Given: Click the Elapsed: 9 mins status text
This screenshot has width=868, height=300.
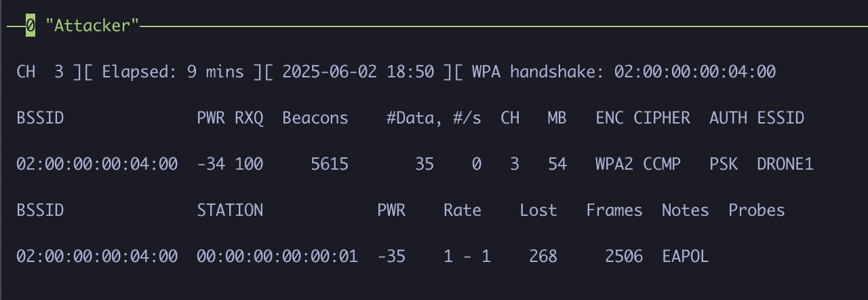Looking at the screenshot, I should (x=173, y=72).
